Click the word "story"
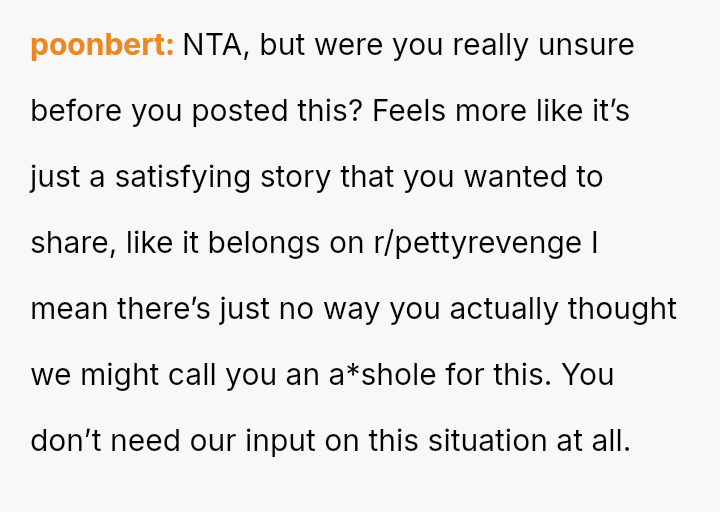720x512 pixels. pyautogui.click(x=301, y=178)
